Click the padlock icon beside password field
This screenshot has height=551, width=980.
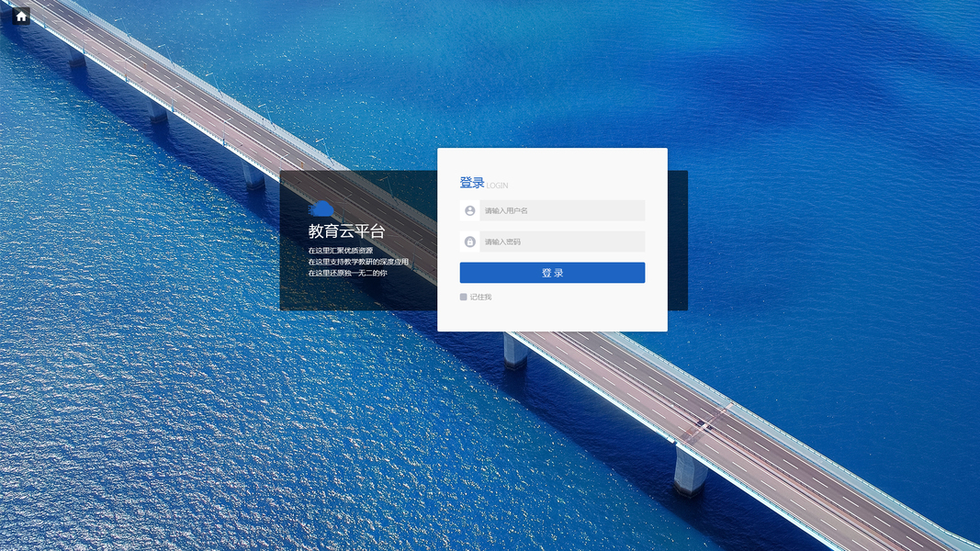coord(470,242)
